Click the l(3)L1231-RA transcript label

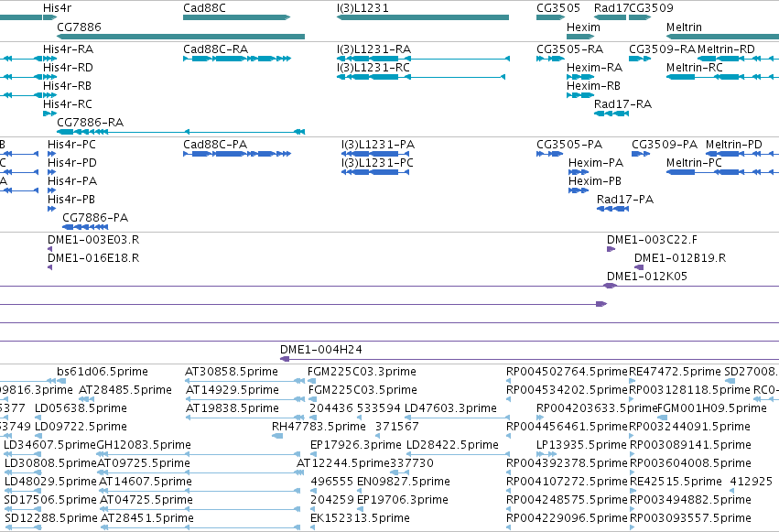(373, 49)
